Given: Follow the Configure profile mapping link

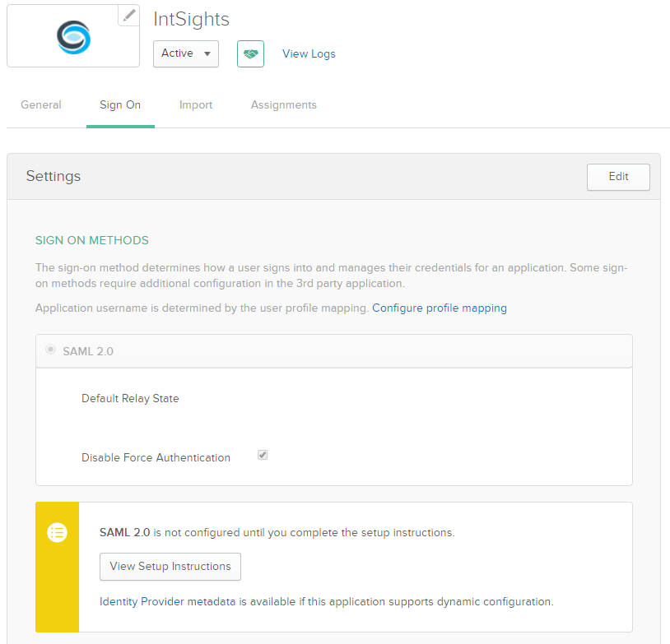Looking at the screenshot, I should [440, 308].
